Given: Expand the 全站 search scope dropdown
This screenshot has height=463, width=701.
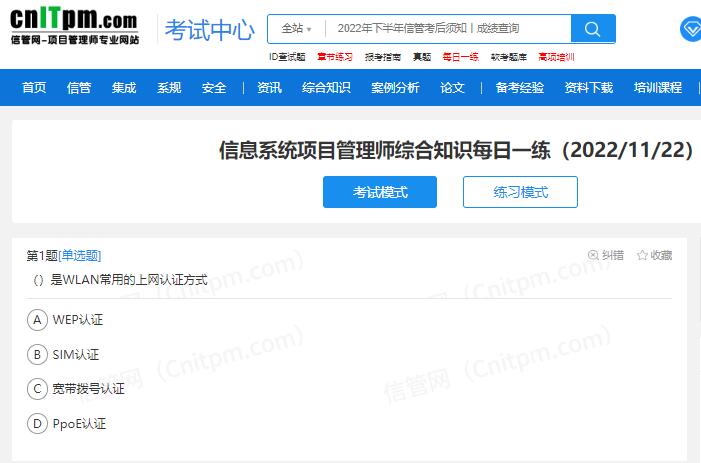Looking at the screenshot, I should [296, 29].
